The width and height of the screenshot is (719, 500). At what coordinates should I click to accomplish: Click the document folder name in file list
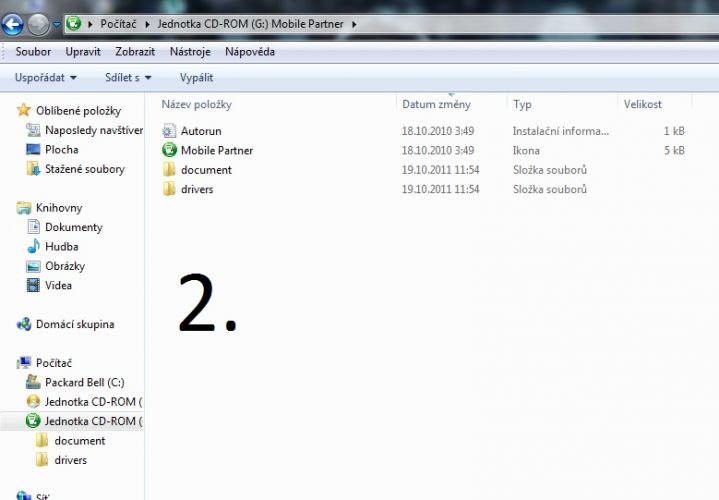click(x=206, y=170)
